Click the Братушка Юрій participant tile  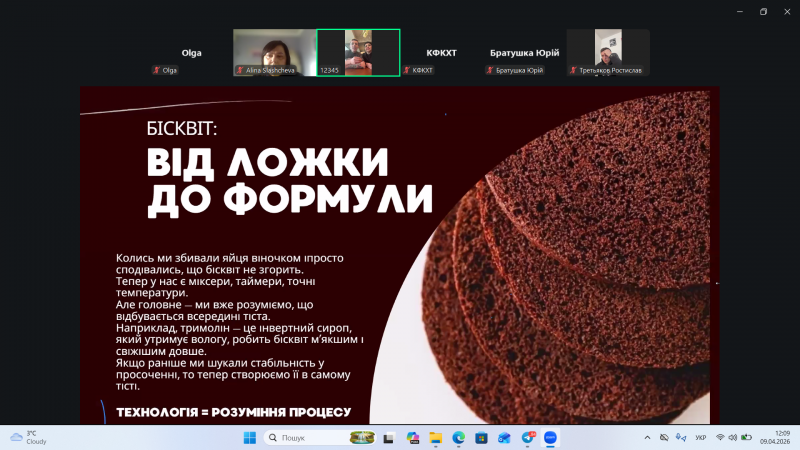point(524,53)
